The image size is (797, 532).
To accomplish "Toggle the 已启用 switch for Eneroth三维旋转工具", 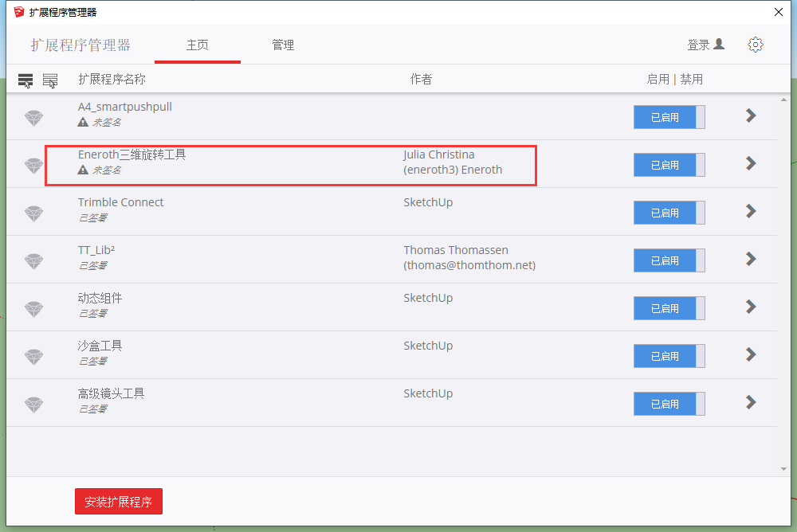I will [669, 165].
